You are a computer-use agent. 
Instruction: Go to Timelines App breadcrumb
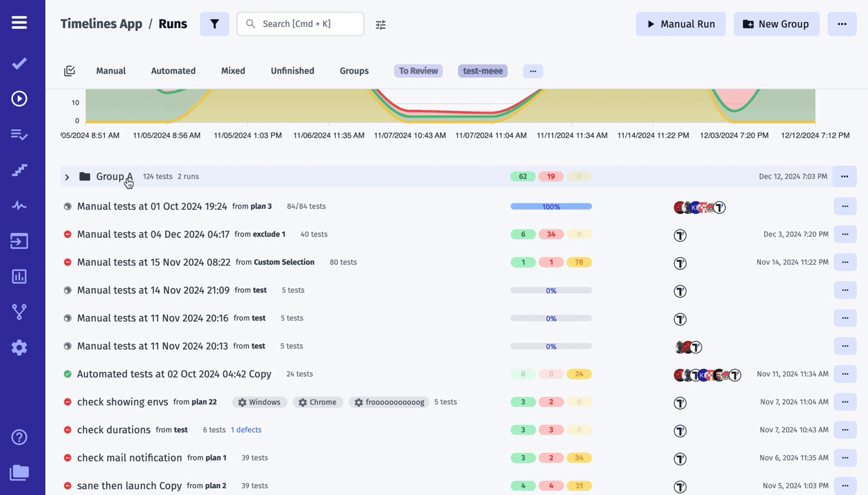(x=101, y=24)
